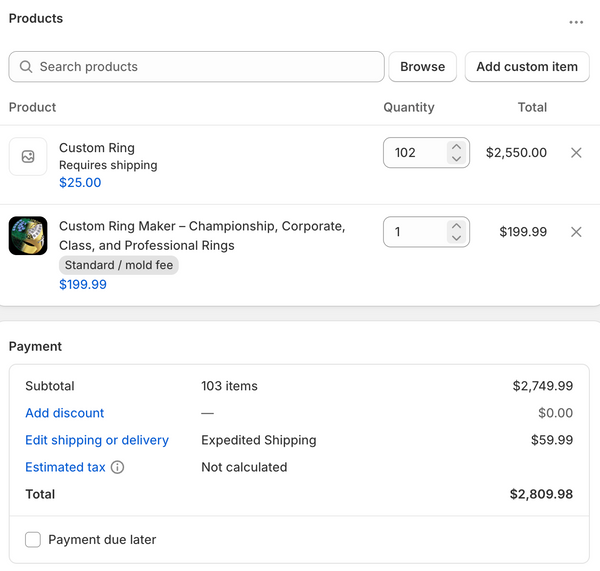Open the championship ring product thumbnail

click(x=28, y=235)
